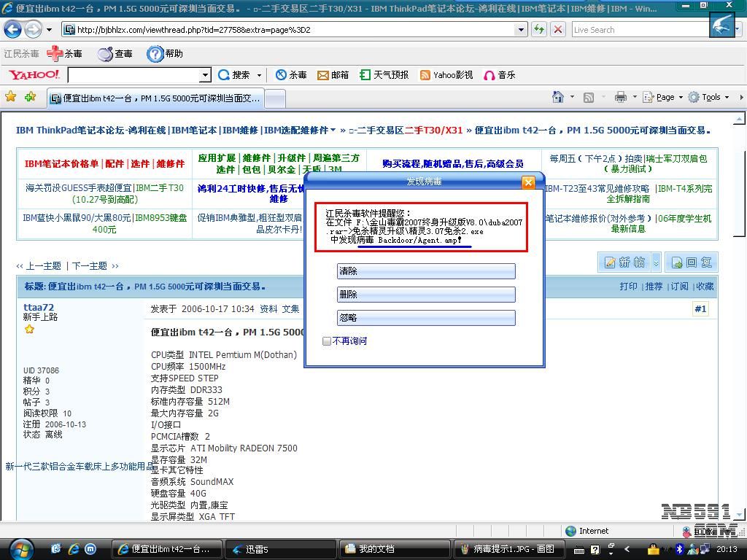Click the Print icon in the toolbar

620,97
